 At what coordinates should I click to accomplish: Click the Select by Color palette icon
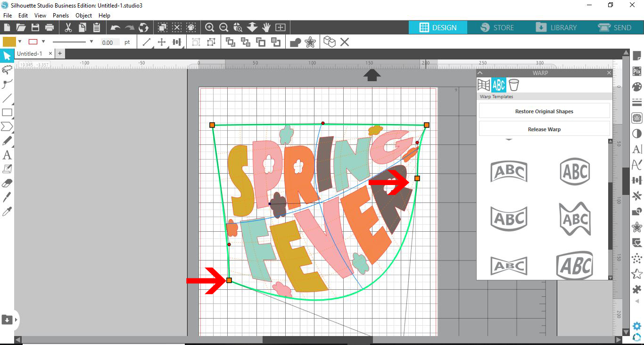(191, 27)
